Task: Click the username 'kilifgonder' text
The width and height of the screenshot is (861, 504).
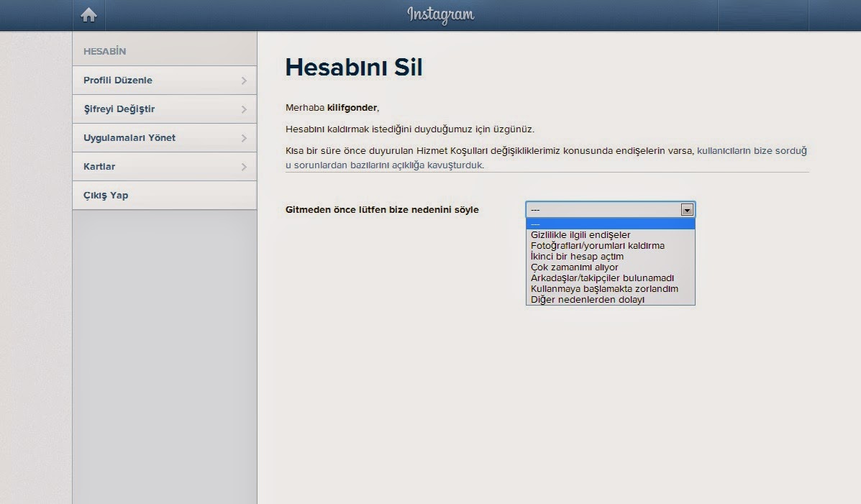Action: 352,108
